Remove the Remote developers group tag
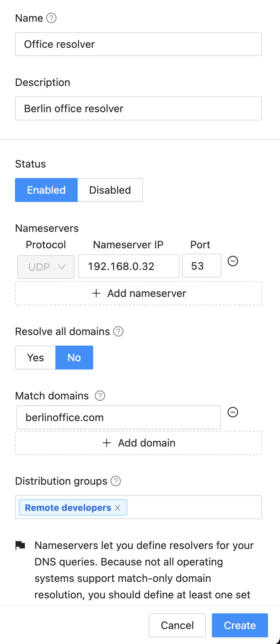Screen dimensions: 280x644 118,508
